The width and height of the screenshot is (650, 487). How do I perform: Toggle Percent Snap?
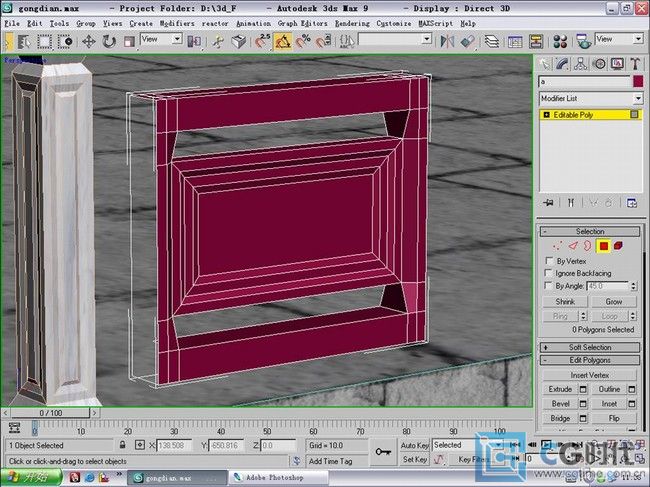tap(303, 41)
